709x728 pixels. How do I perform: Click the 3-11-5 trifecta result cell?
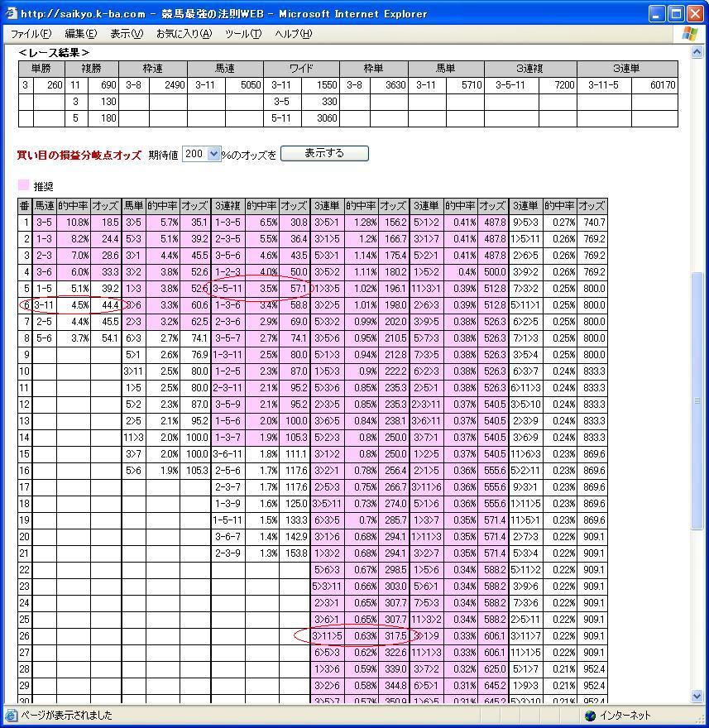point(604,85)
